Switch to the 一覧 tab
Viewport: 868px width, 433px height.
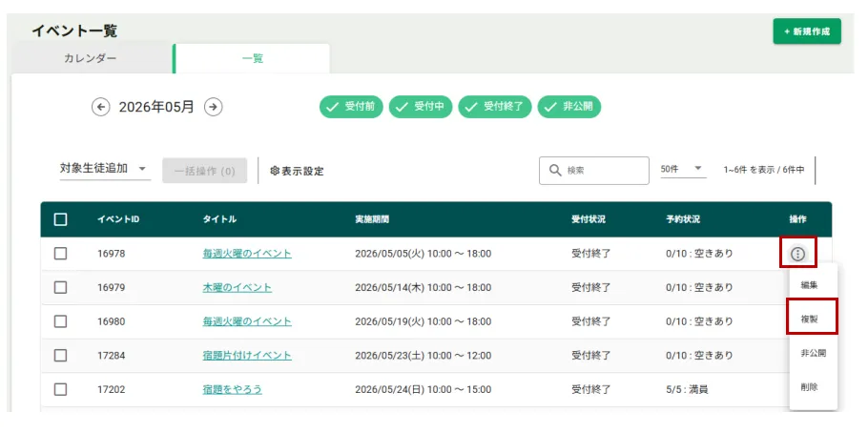pyautogui.click(x=253, y=59)
